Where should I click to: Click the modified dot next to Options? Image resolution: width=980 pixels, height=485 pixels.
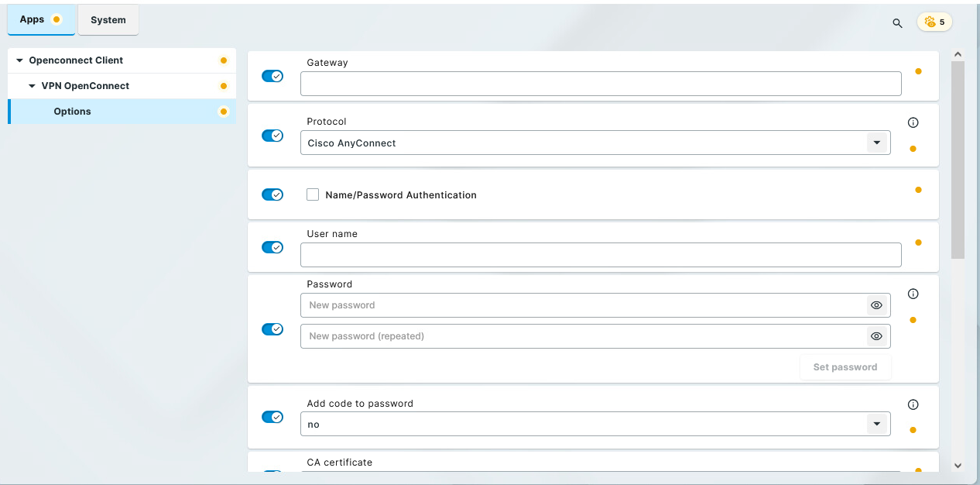click(224, 111)
